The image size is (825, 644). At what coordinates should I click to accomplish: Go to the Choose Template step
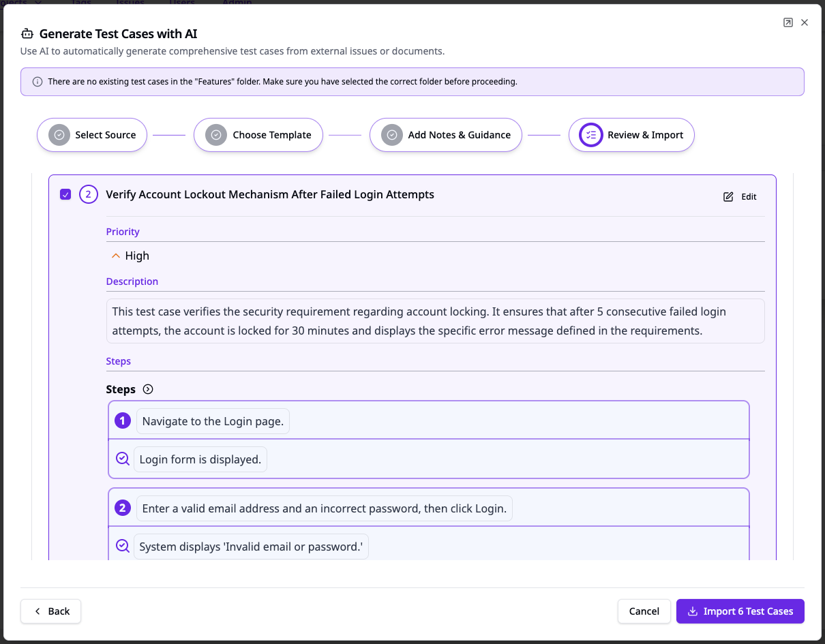point(258,135)
